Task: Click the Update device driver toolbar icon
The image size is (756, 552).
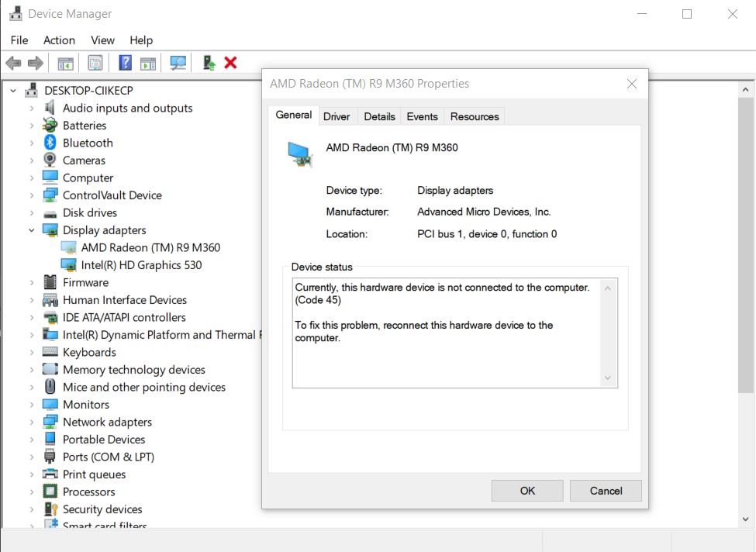Action: coord(209,63)
